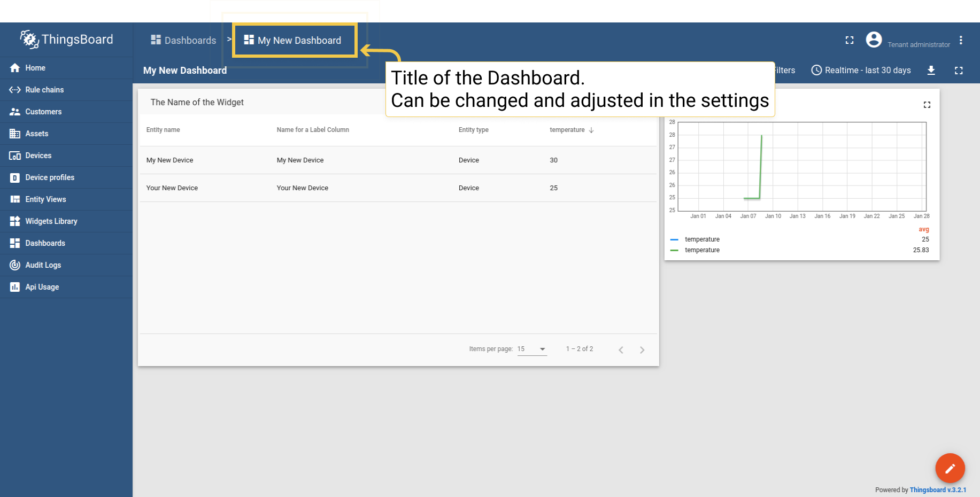Screen dimensions: 980x497
Task: Open Thingsboard v.3.2.1 link
Action: [938, 490]
